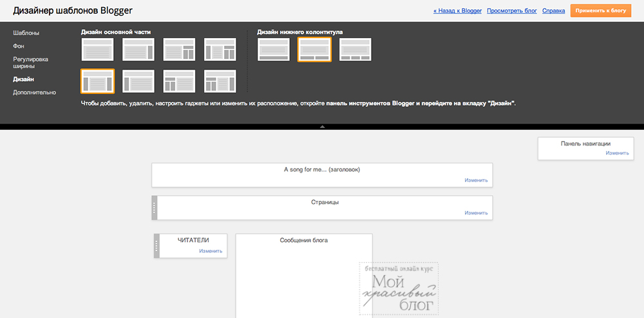Viewport: 644px width, 318px height.
Task: Choose body layout with left sidebar and split right sidebar
Action: (x=220, y=49)
